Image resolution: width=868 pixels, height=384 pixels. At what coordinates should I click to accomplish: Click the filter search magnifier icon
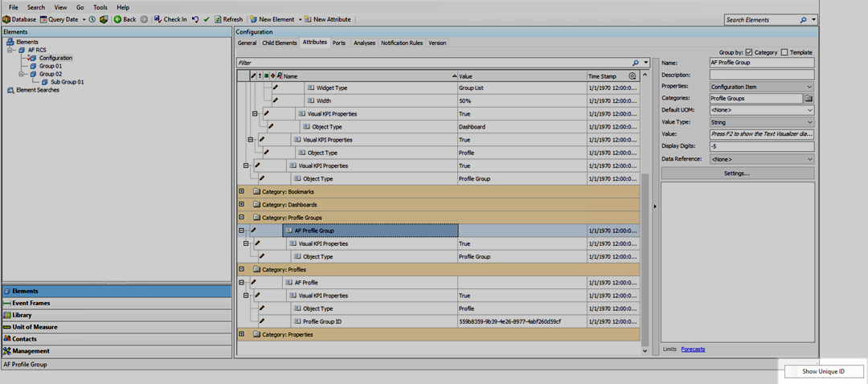(636, 62)
